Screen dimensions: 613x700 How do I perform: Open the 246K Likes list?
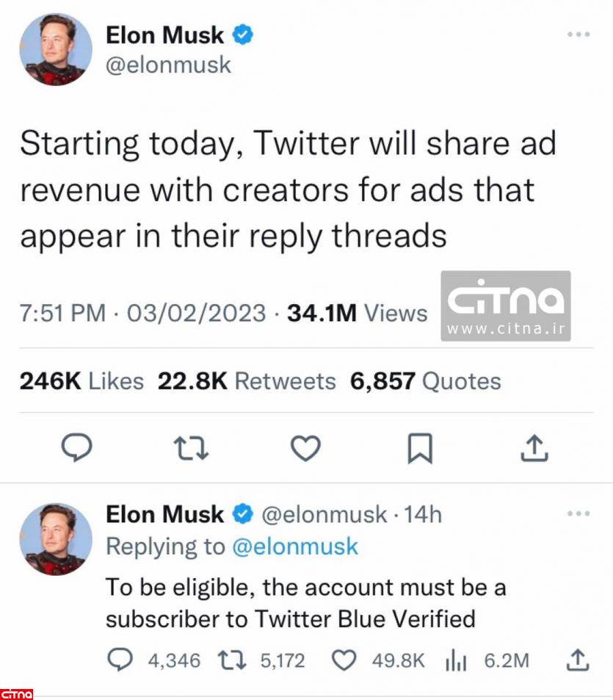tap(81, 381)
